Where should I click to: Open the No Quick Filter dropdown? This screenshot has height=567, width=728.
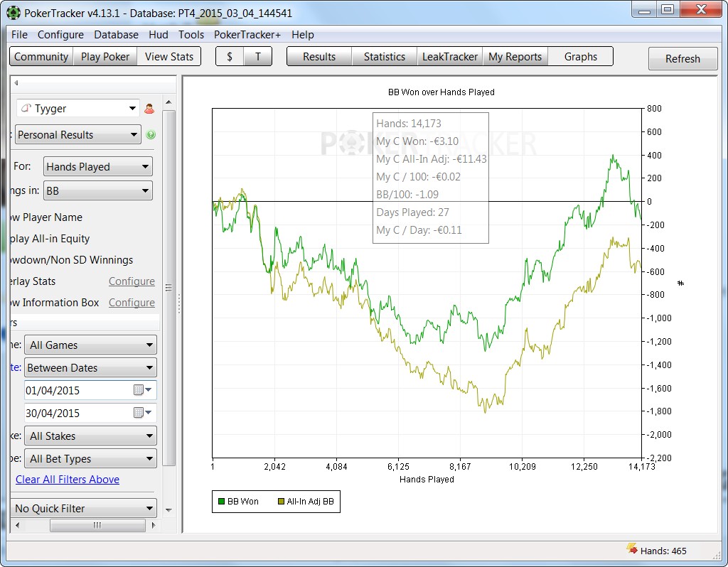coord(84,509)
